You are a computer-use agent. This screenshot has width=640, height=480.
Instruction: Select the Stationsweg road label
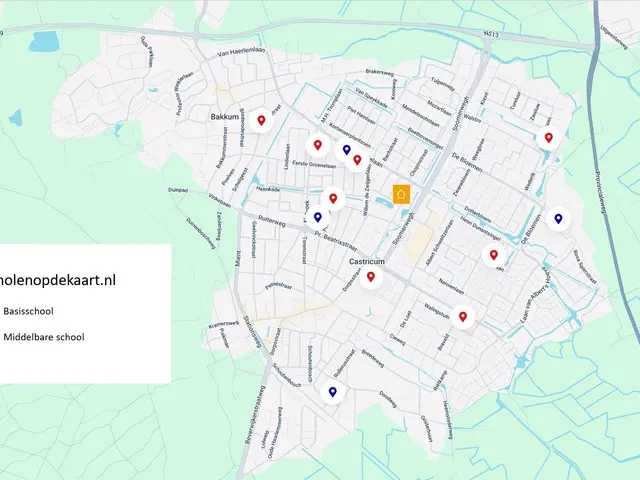point(252,332)
